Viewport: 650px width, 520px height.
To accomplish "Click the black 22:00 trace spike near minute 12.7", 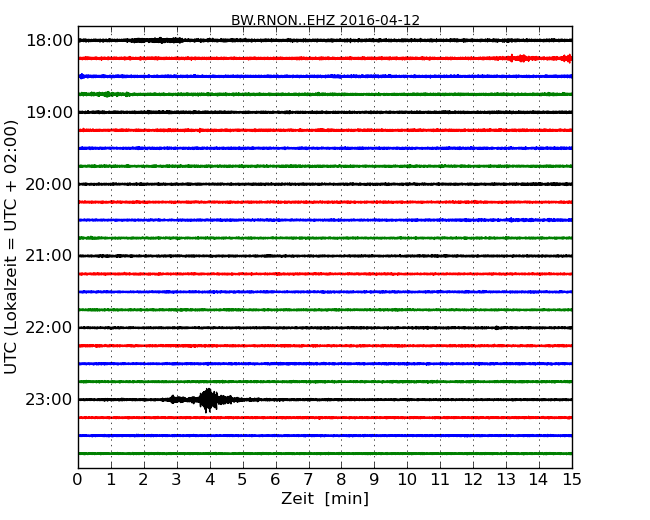I will click(x=497, y=328).
